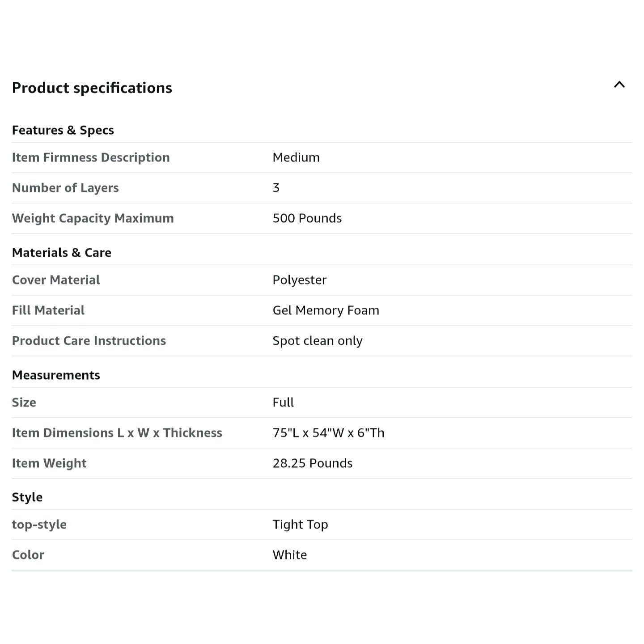Click the Number of Layers row
Screen dimensions: 644x644
(322, 188)
